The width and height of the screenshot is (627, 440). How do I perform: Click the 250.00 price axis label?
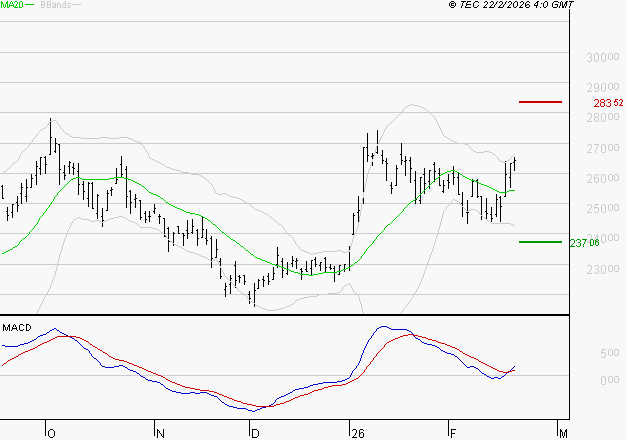click(603, 208)
